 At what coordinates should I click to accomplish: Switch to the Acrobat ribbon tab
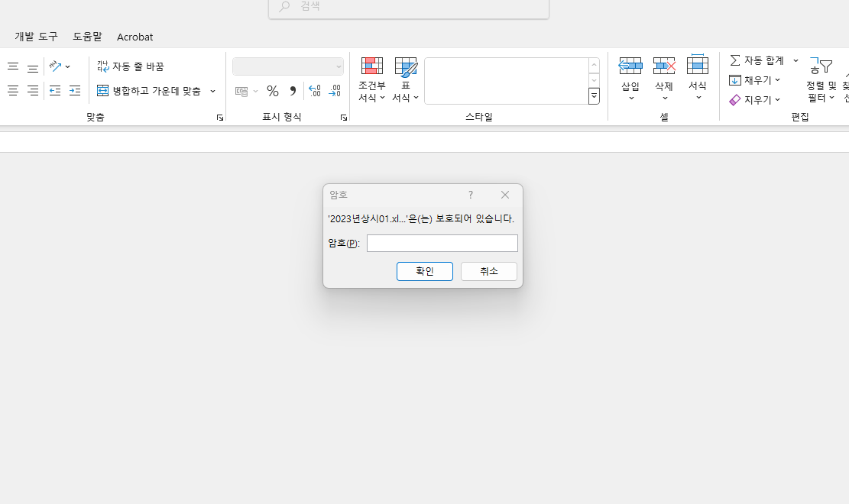tap(135, 37)
